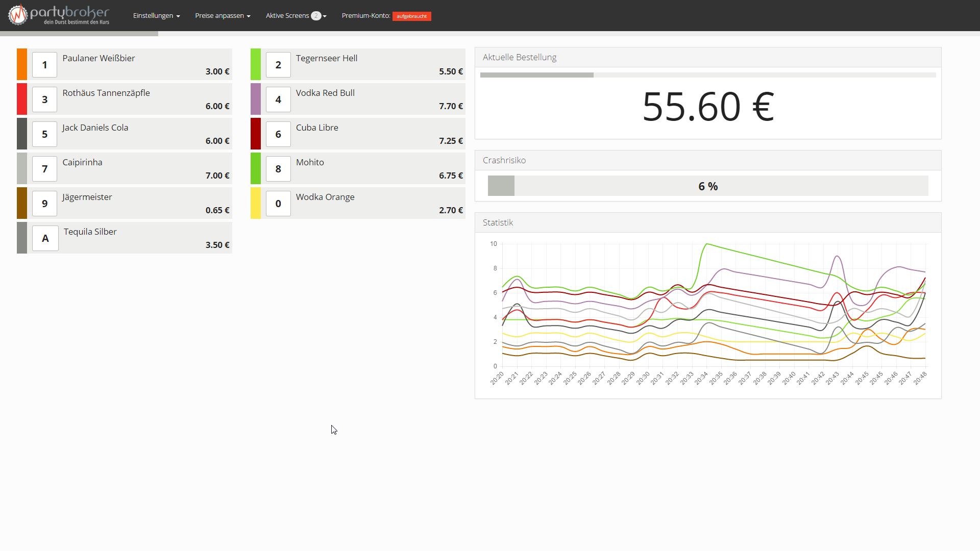Image resolution: width=980 pixels, height=551 pixels.
Task: Click the 20:34 label on the chart axis
Action: pos(701,378)
